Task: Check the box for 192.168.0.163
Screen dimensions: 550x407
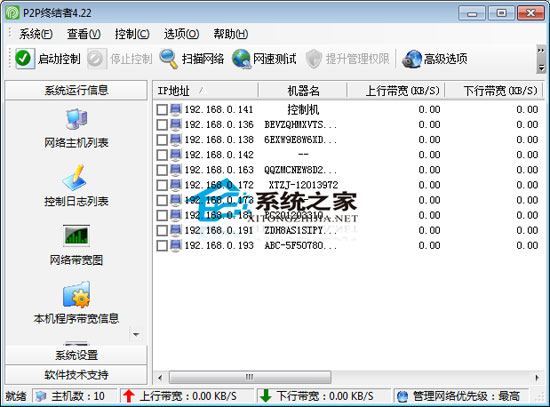Action: click(162, 170)
